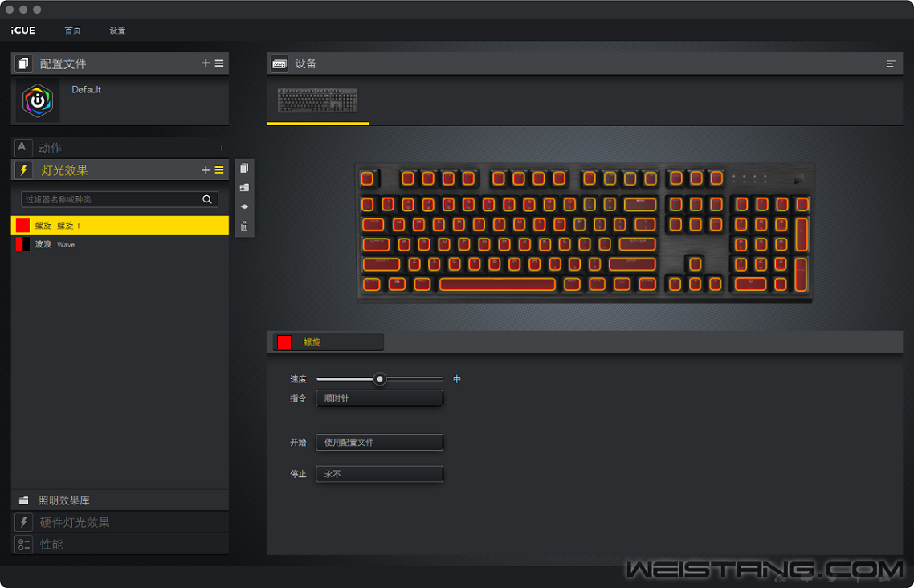
Task: Click the red close window button
Action: [10, 10]
